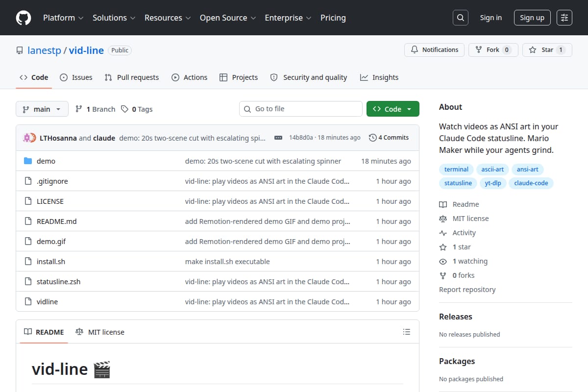Open the 'make install.sh executable' commit message
The image size is (588, 392).
click(227, 262)
